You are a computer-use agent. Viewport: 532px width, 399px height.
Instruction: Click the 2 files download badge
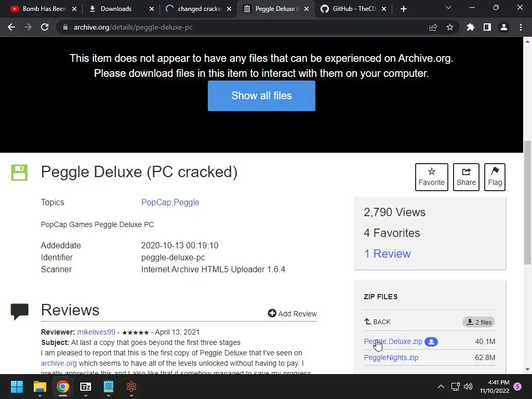pos(478,322)
